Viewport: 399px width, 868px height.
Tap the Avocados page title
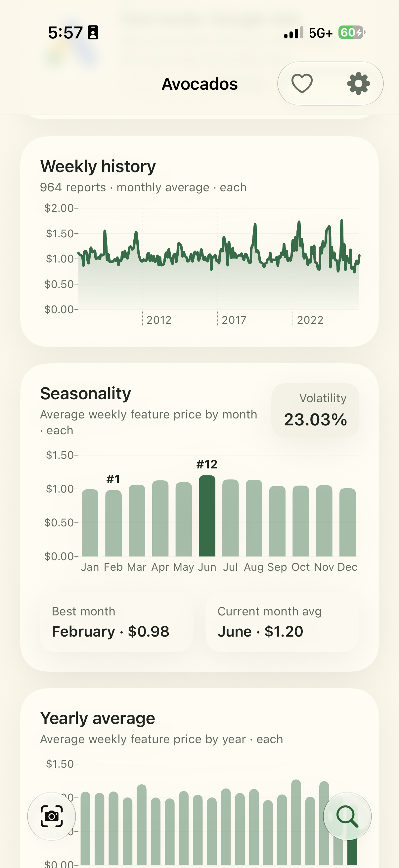pyautogui.click(x=200, y=84)
